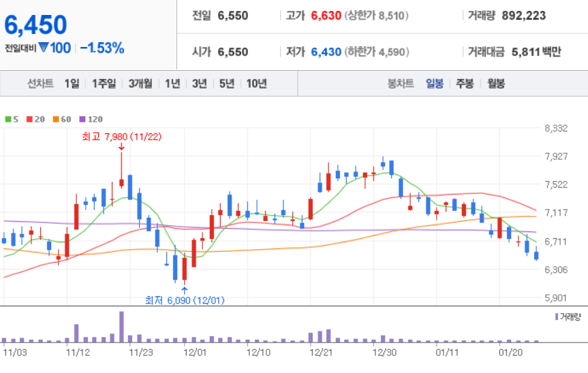The image size is (588, 373).
Task: Click the 8,332 price axis label
Action: [556, 129]
